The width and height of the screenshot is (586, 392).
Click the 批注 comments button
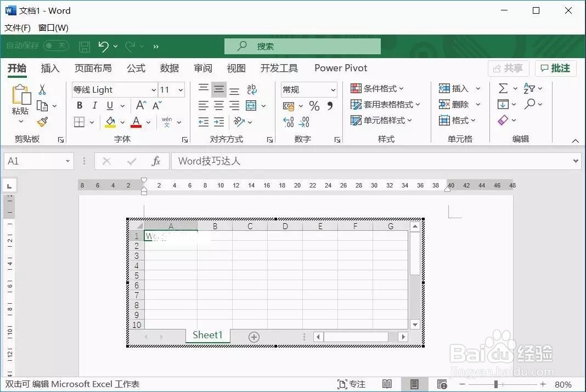pos(555,68)
